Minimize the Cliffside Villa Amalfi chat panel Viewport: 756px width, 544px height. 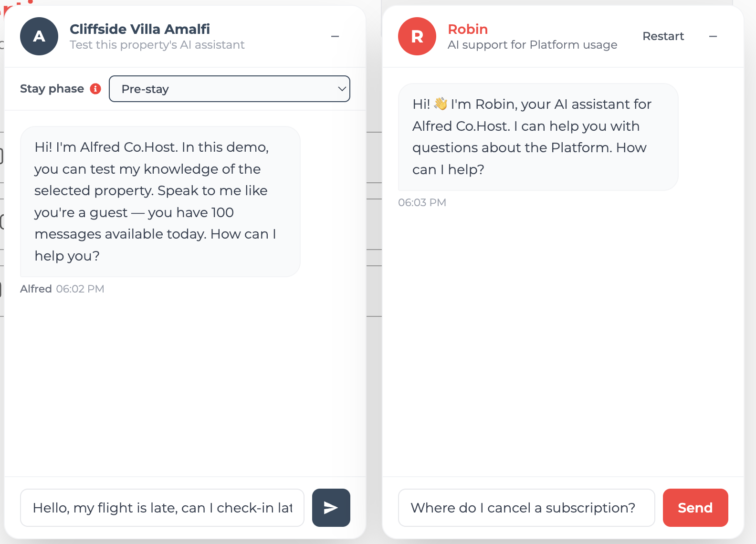pyautogui.click(x=335, y=36)
